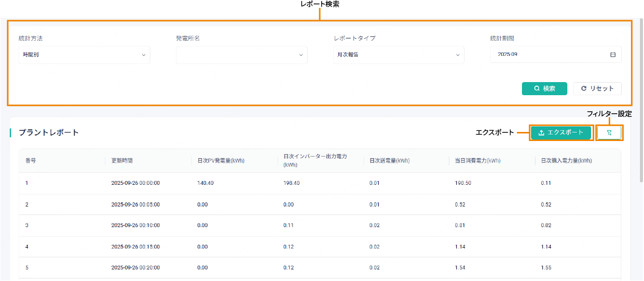The image size is (644, 281).
Task: Click the 日次インバーター出力電力 column header
Action: pos(315,161)
